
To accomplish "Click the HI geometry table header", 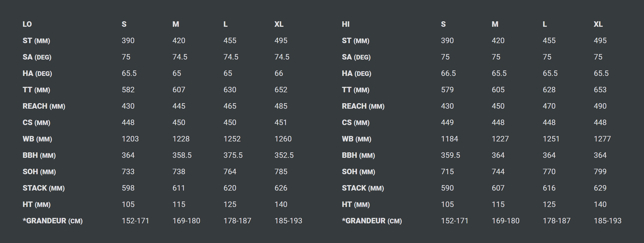I will pos(345,24).
